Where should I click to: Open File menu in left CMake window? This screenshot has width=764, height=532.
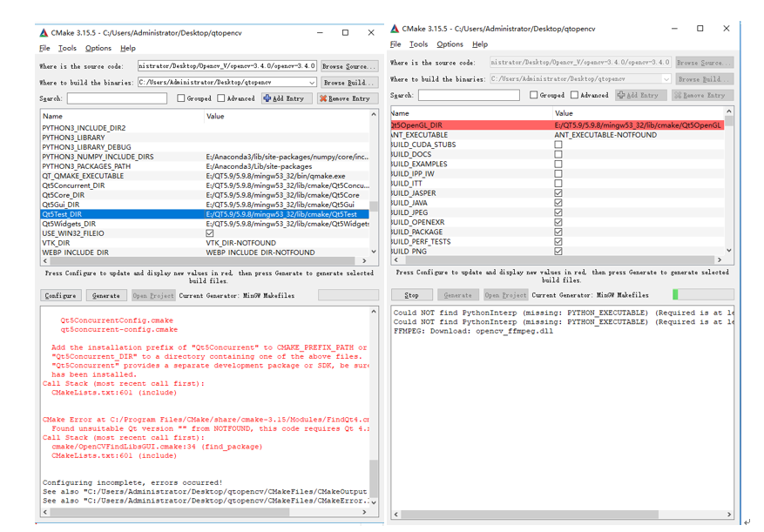[x=44, y=48]
